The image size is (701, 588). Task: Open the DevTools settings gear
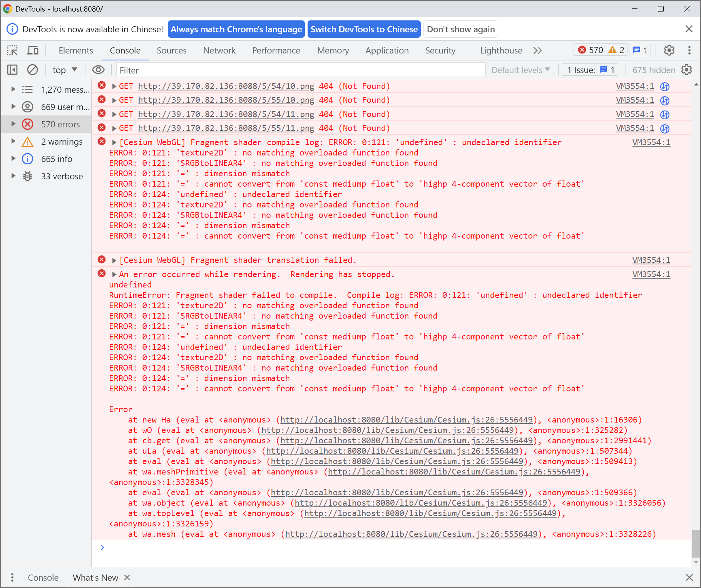tap(669, 50)
